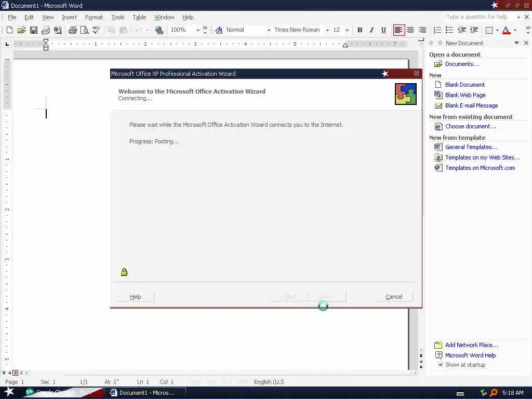Expand the Zoom 100% dropdown

[x=198, y=30]
